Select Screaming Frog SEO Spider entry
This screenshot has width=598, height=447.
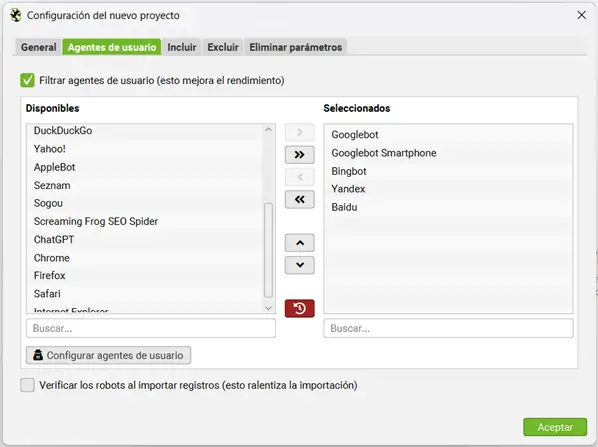coord(145,221)
